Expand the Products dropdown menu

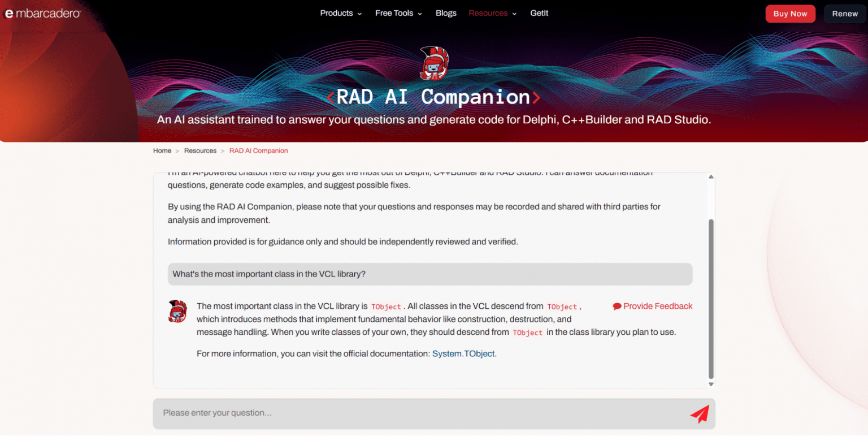click(341, 14)
